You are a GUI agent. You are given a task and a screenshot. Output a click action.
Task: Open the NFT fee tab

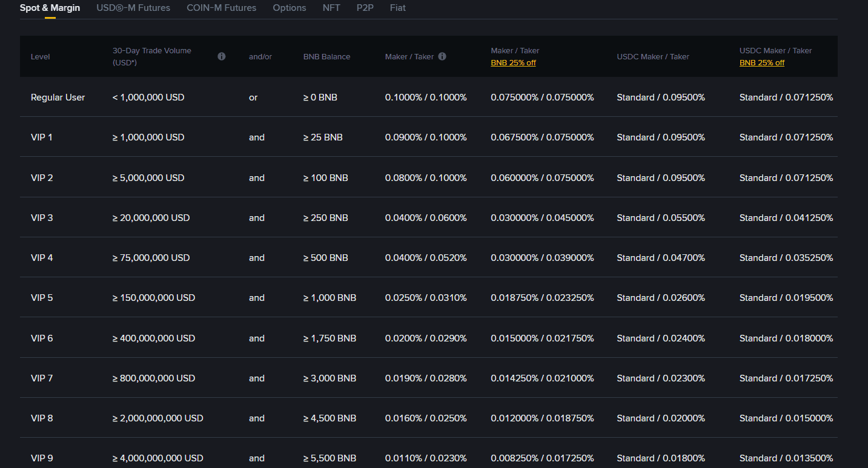point(331,8)
